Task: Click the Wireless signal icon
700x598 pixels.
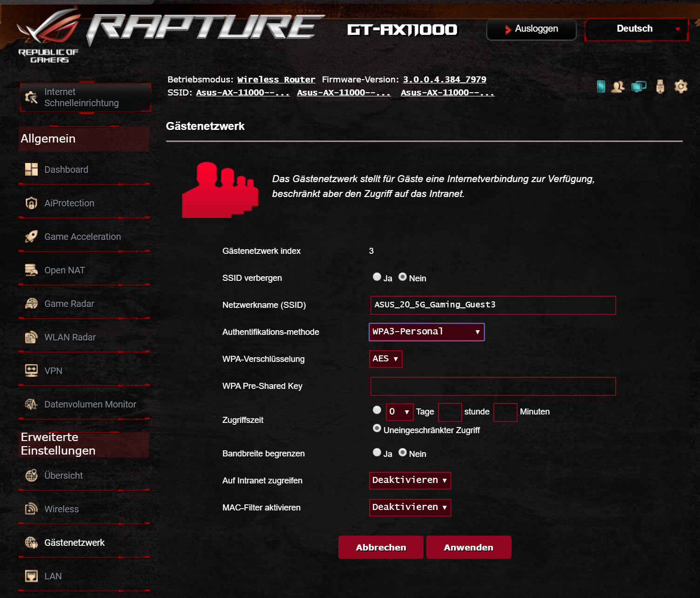Action: pyautogui.click(x=31, y=509)
